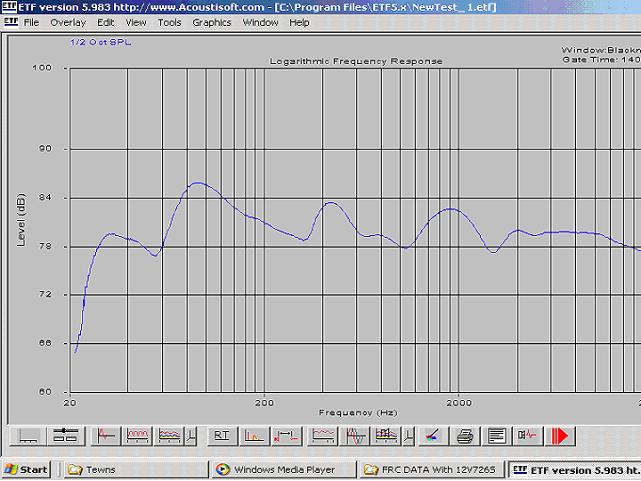Click the red periodic waveform toolbar icon
This screenshot has width=641, height=481.
[137, 435]
